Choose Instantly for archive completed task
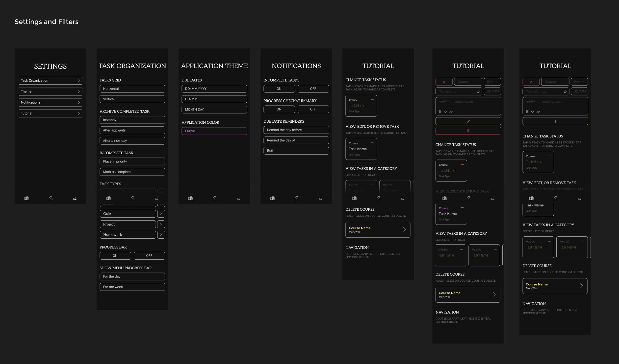 click(x=132, y=120)
